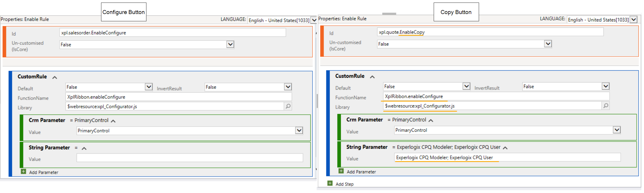The width and height of the screenshot is (644, 193).
Task: Open PrimaryControl Value dropdown in Configure panel
Action: [299, 130]
